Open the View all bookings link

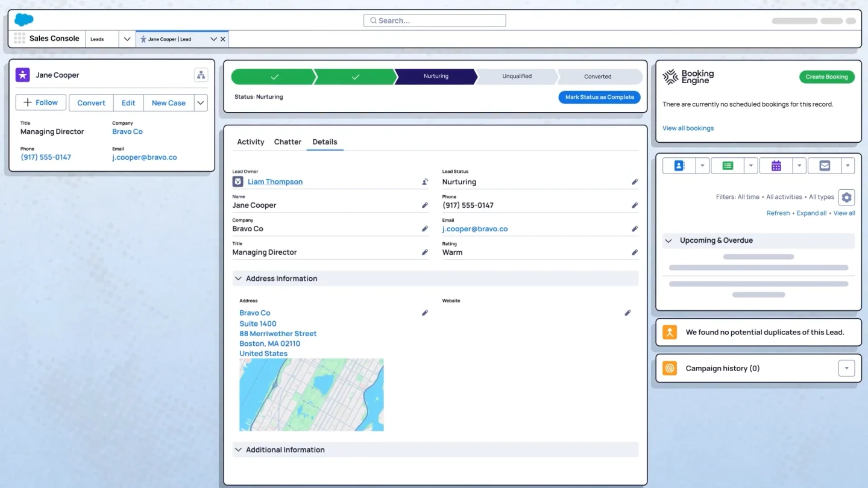coord(688,128)
